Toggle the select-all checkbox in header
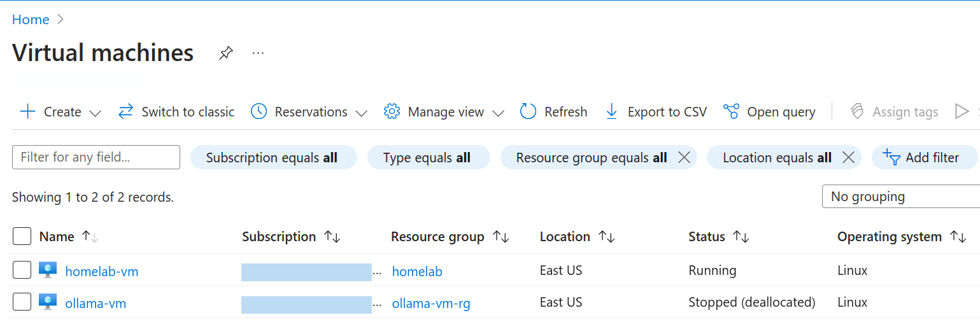Screen dimensions: 980x329 click(22, 236)
